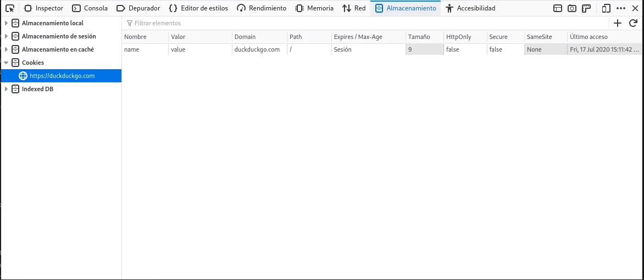Add a new cookie with plus icon
Screen dimensions: 644x280
618,23
